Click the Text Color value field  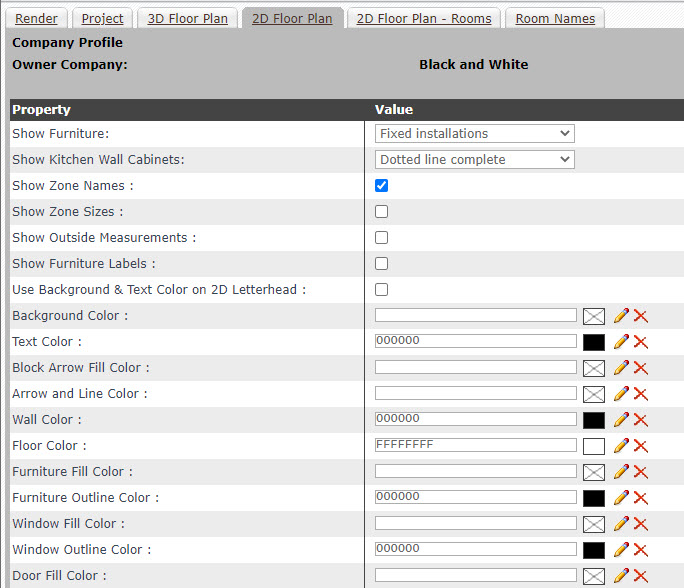[475, 341]
